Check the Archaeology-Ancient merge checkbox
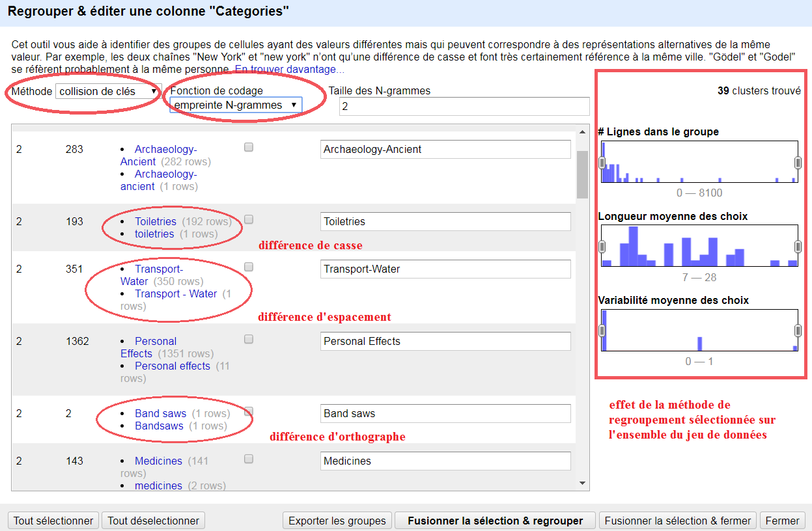Viewport: 812px width, 531px height. (249, 148)
